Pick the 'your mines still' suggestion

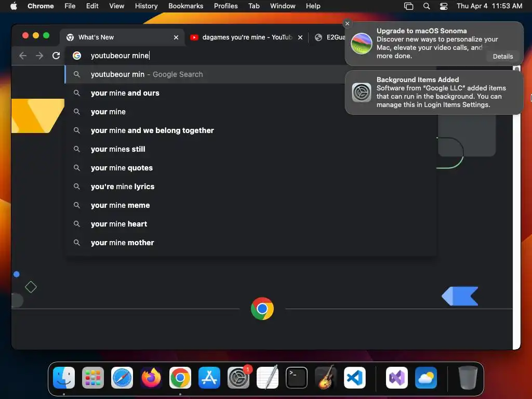[250, 149]
